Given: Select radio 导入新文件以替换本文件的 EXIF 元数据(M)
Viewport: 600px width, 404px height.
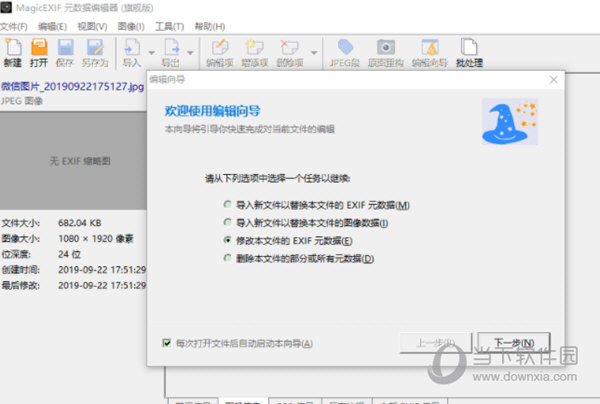Looking at the screenshot, I should [x=228, y=205].
